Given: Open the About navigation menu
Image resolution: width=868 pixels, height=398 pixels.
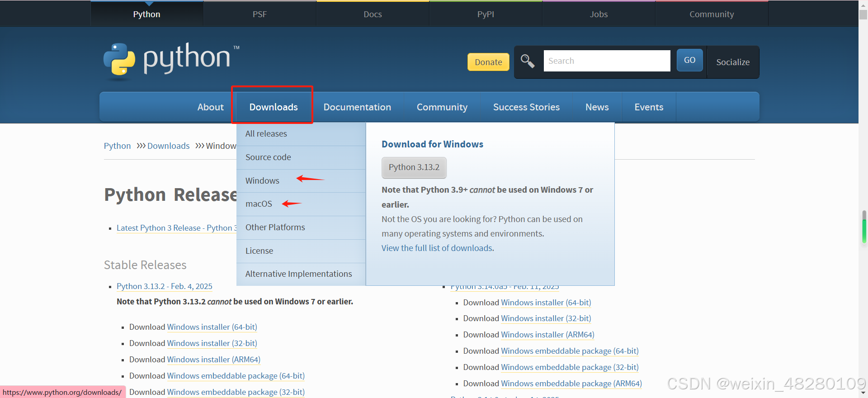Looking at the screenshot, I should [x=210, y=107].
